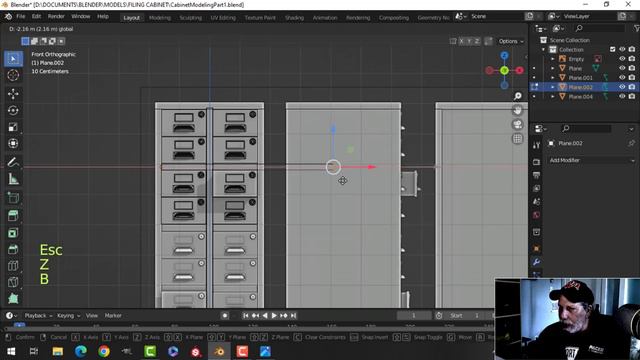
Task: Hide the Plane object in viewport
Action: 622,68
